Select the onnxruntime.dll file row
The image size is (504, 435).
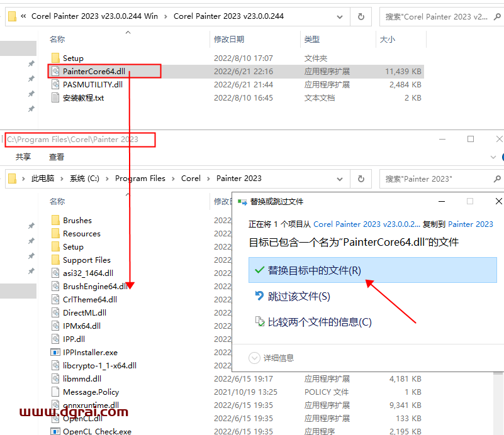click(238, 405)
